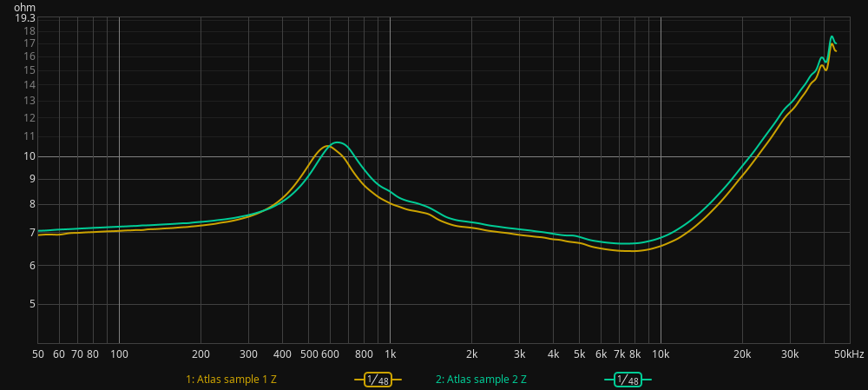868x390 pixels.
Task: Click the 19.3 maximum value on the Y axis
Action: 25,18
